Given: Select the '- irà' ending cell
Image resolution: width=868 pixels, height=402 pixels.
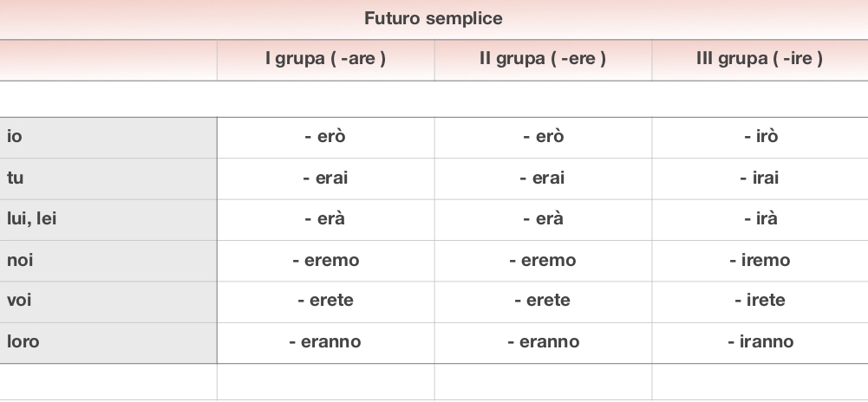Looking at the screenshot, I should pos(760,219).
